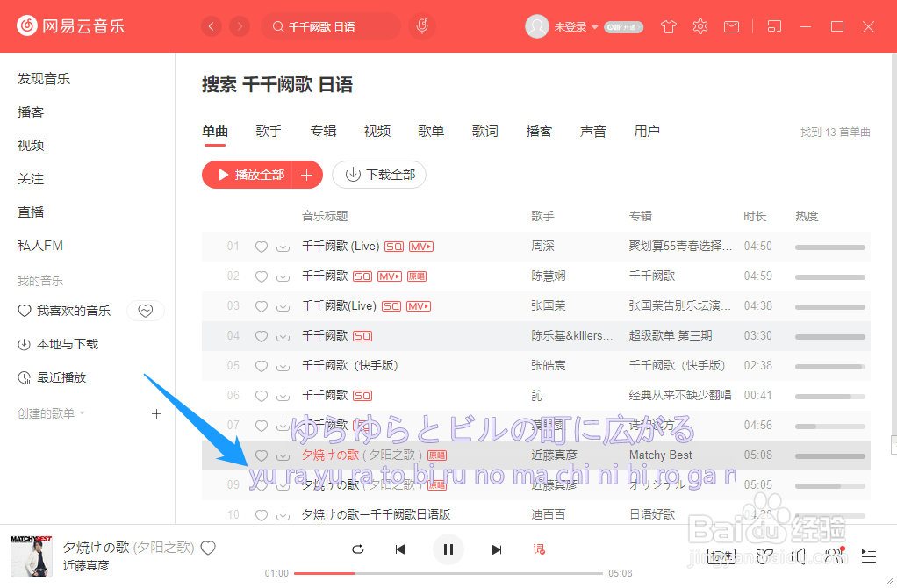Go back using the left arrow button
897x588 pixels.
click(212, 26)
